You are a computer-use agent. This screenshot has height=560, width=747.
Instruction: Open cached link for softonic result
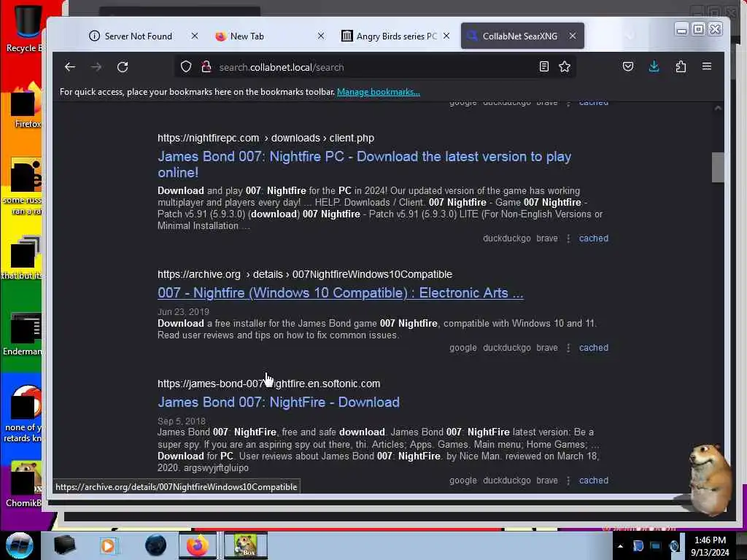pos(594,480)
